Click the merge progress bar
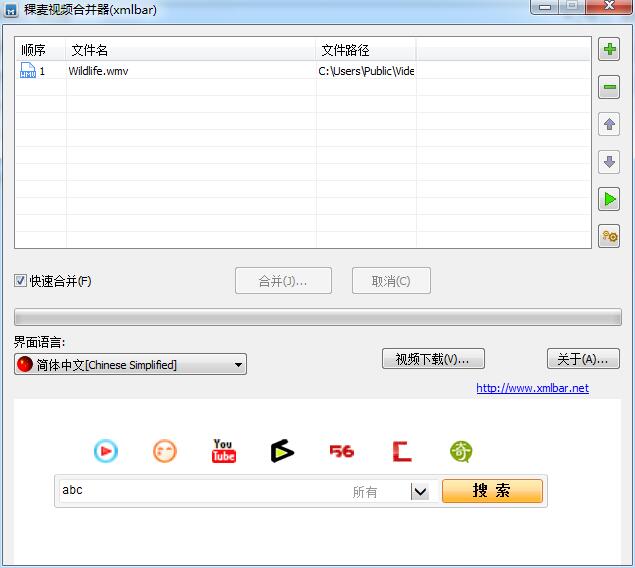This screenshot has height=568, width=635. pyautogui.click(x=317, y=317)
